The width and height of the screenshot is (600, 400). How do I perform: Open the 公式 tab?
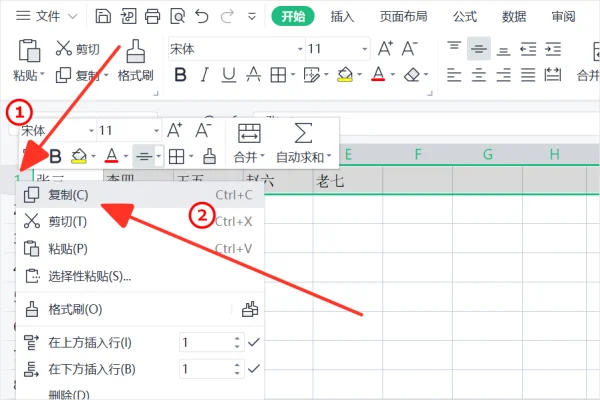tap(465, 16)
